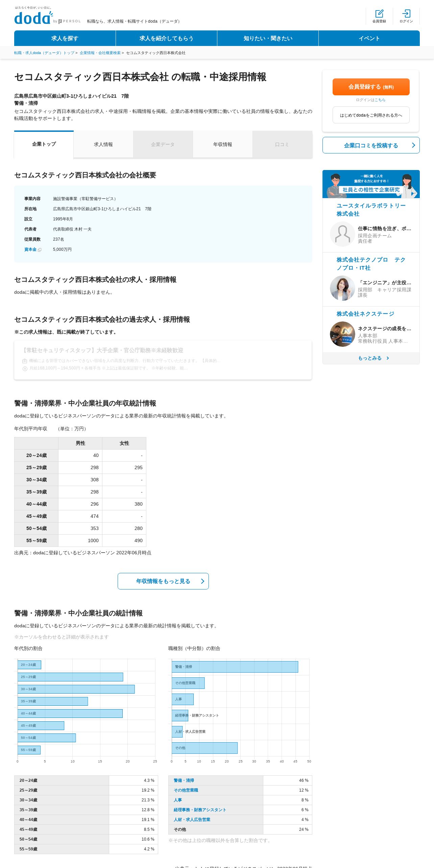Go to 企業情報・会社概要検索 breadcrumb
This screenshot has height=868, width=434.
point(100,53)
